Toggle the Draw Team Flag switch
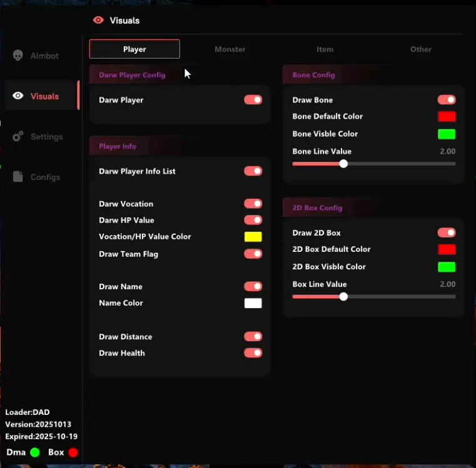Viewport: 476px width, 468px height. click(253, 254)
